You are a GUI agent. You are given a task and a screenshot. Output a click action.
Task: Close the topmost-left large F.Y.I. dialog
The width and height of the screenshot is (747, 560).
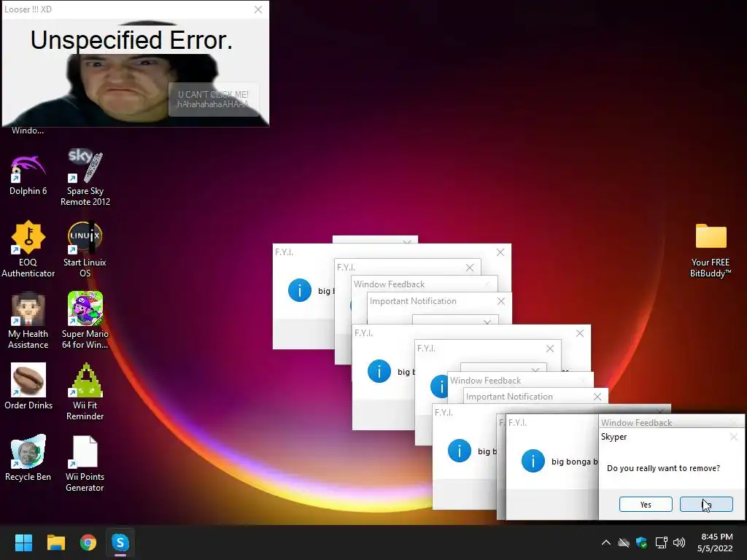pyautogui.click(x=500, y=252)
